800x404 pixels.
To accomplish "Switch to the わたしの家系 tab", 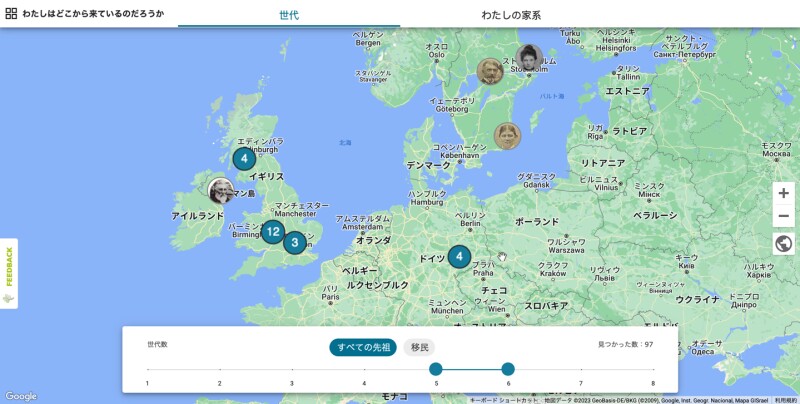I will (x=511, y=14).
